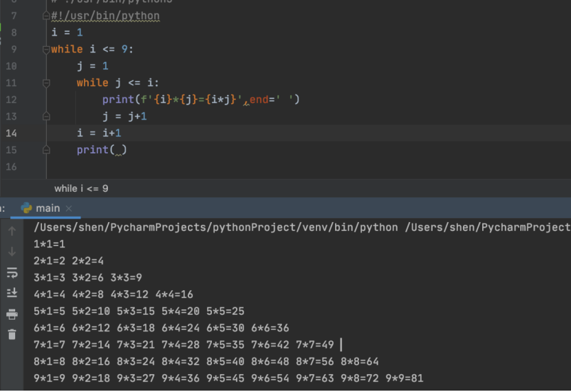Click the j = j+1 code line
Screen dimensions: 571x392
(125, 116)
